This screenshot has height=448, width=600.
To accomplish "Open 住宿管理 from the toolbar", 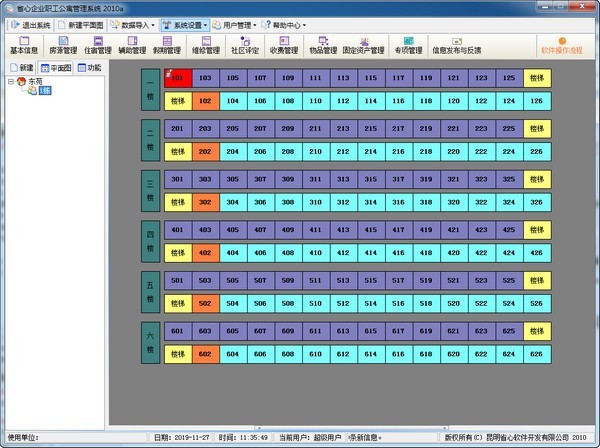I will 98,44.
